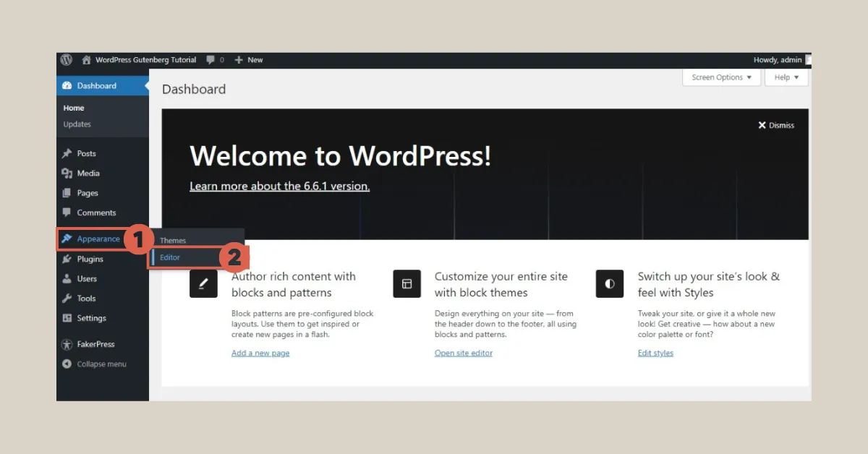Click the Add a new page link
Viewport: 868px width, 454px height.
(260, 353)
